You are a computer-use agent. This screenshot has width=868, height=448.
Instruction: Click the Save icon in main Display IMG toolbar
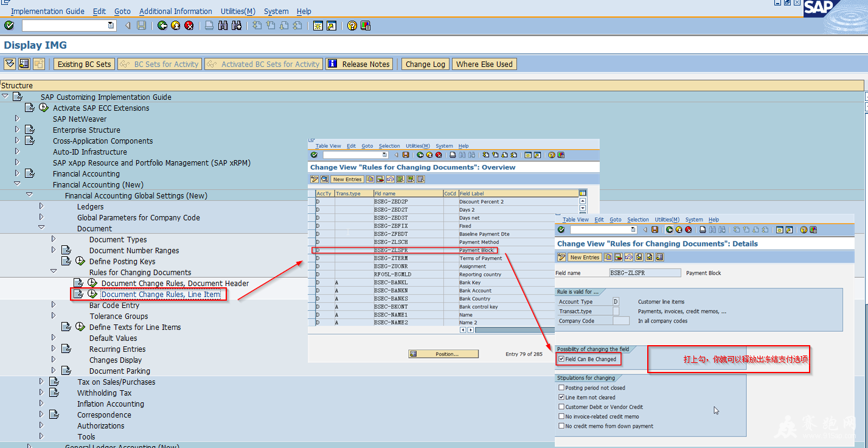coord(142,26)
